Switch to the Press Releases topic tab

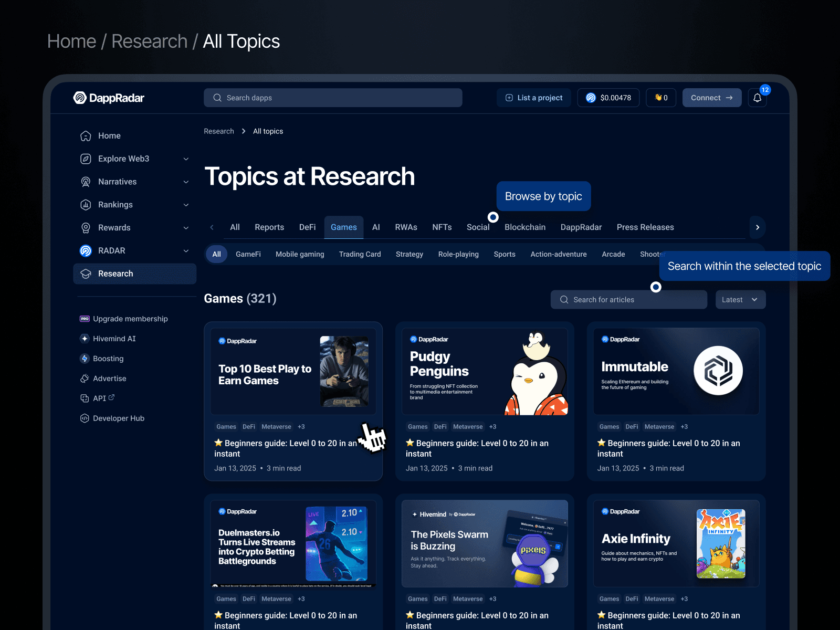tap(645, 227)
